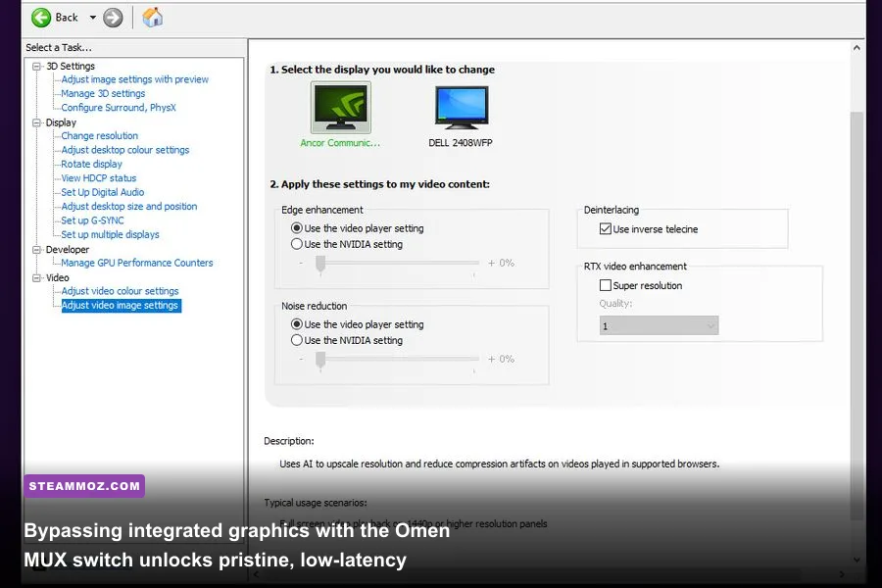Collapse the Video tree node

coord(36,278)
